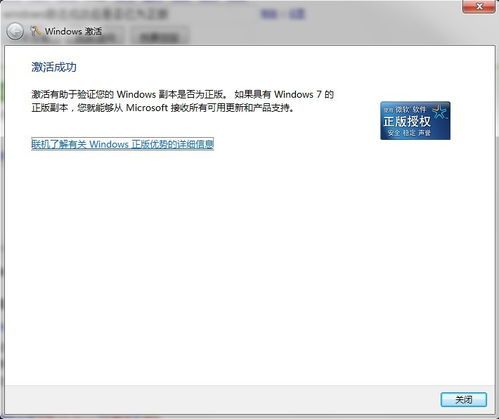
Task: Click the first blurred blue link behind the dialog
Action: click(269, 14)
